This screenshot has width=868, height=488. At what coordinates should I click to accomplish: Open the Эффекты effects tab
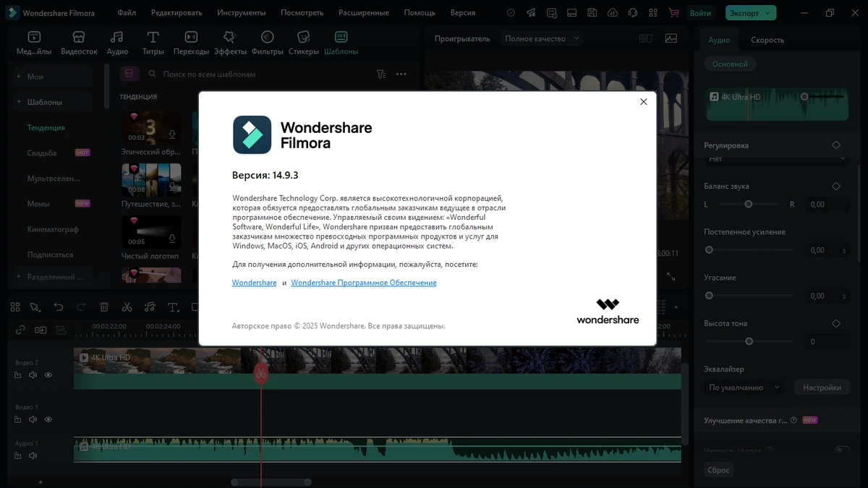click(230, 43)
